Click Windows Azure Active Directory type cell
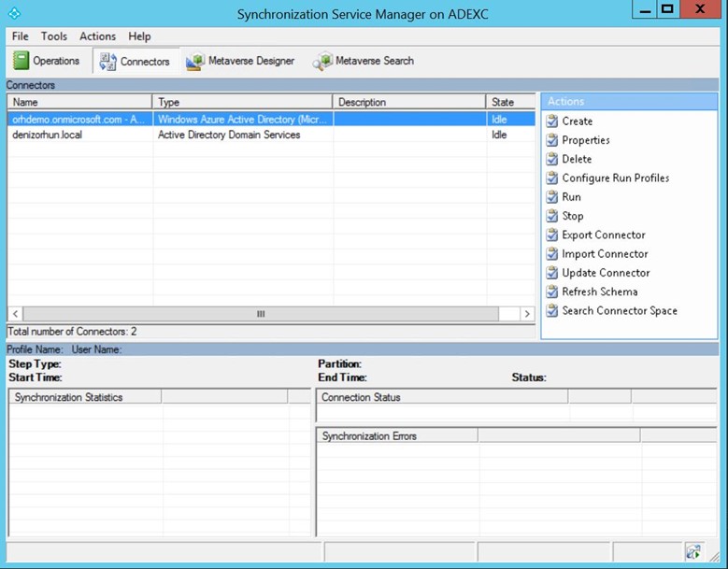The height and width of the screenshot is (569, 728). tap(242, 120)
